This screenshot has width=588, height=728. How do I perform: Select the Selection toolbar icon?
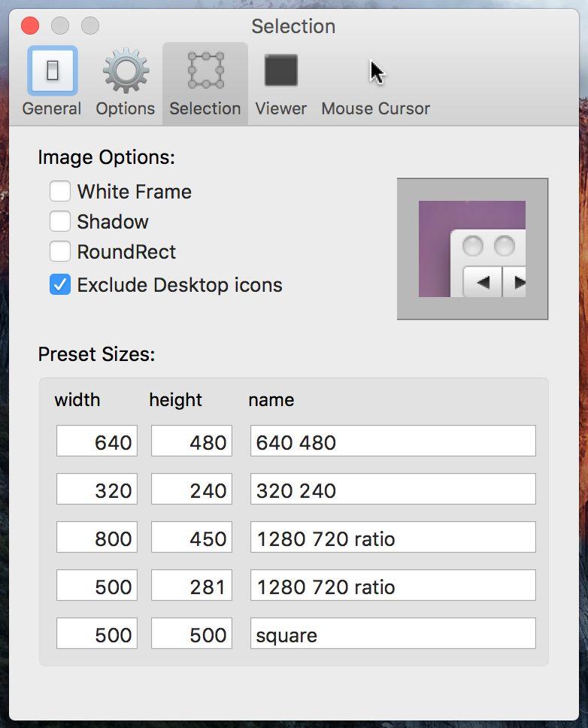click(205, 81)
